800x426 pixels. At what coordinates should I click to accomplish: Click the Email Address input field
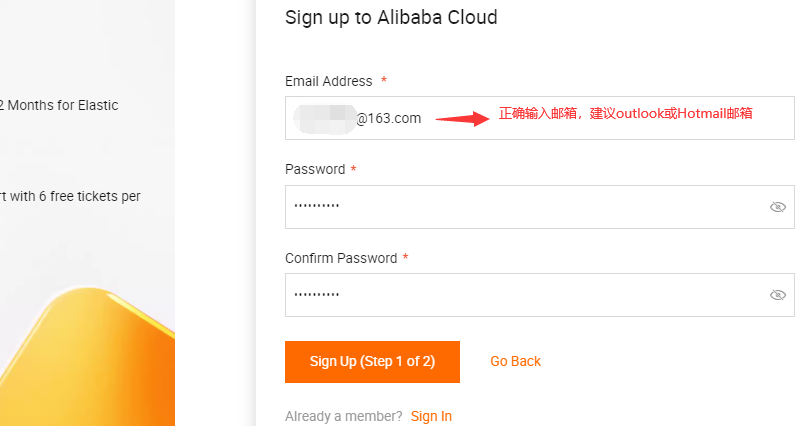[540, 118]
